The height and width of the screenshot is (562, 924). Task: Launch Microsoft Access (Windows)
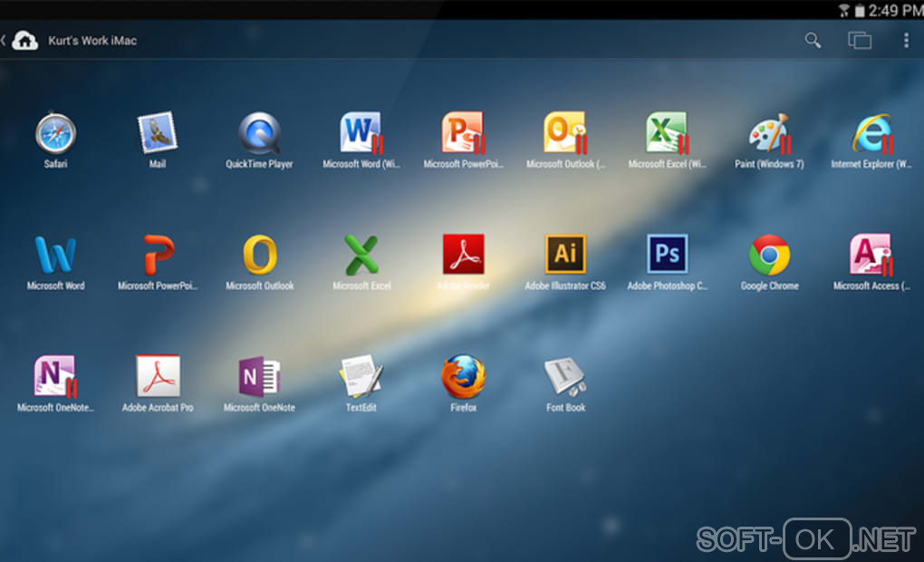pyautogui.click(x=871, y=255)
